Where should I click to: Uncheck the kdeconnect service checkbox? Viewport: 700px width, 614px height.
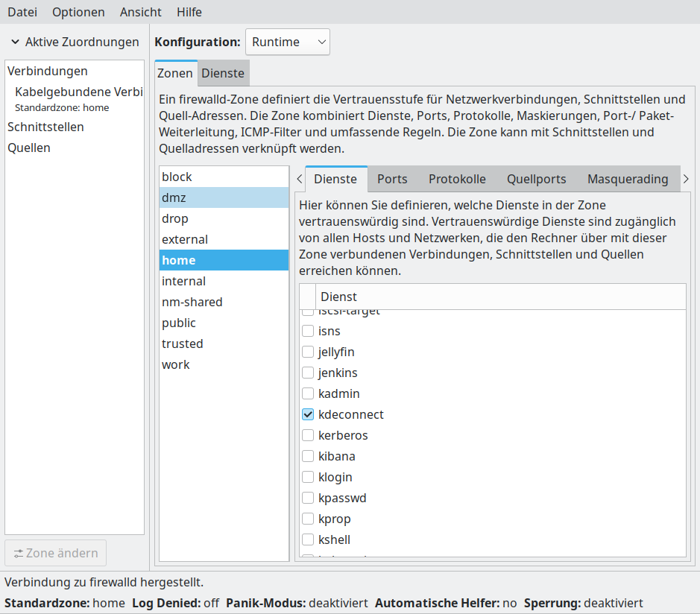click(x=308, y=414)
